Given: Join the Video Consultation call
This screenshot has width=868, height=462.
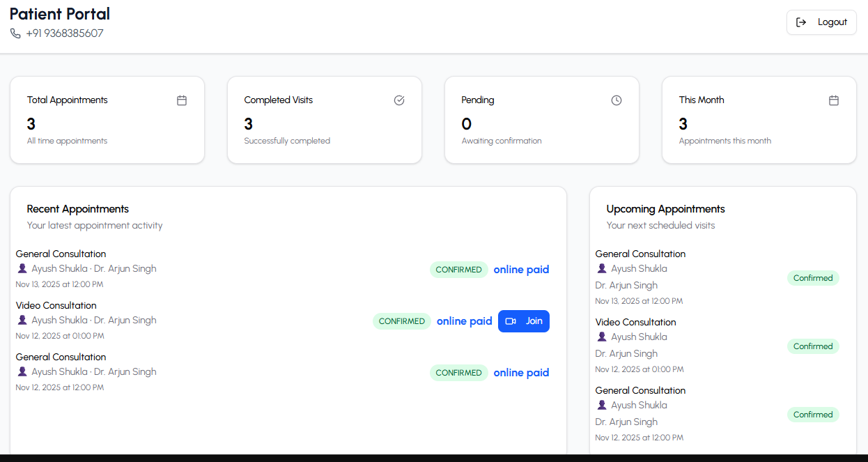Looking at the screenshot, I should (524, 321).
